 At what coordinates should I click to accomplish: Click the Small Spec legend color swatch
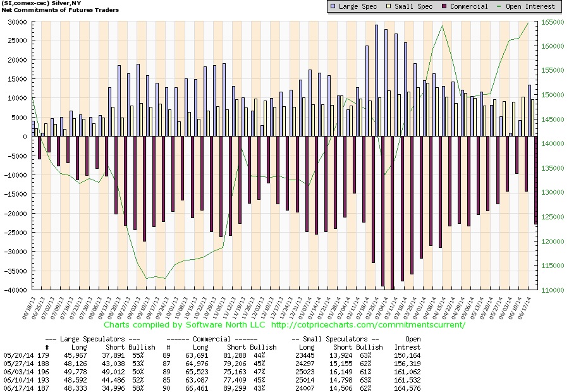[x=388, y=6]
